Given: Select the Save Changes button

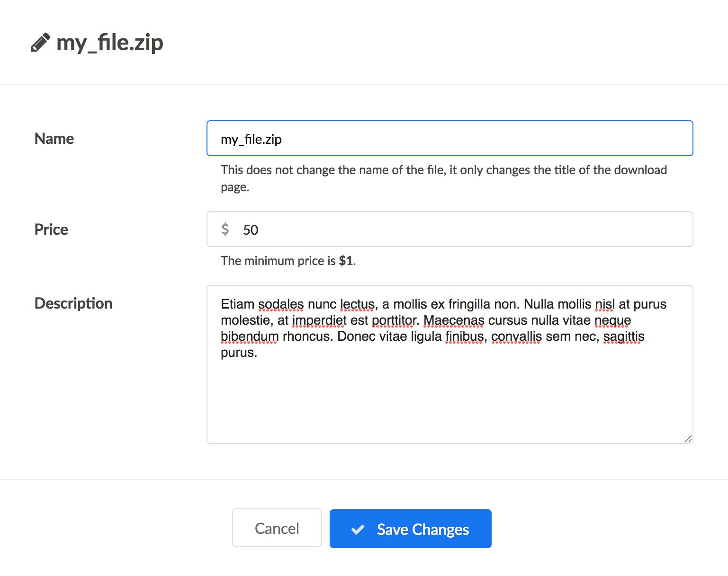Looking at the screenshot, I should (410, 529).
